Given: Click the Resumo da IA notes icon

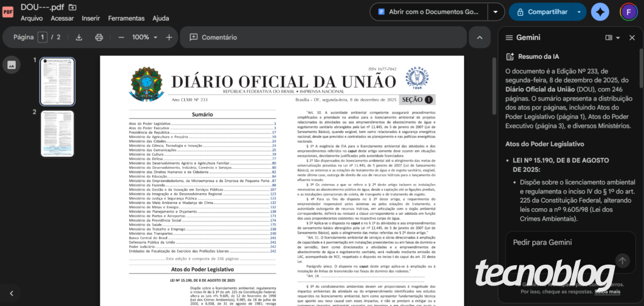Looking at the screenshot, I should click(x=510, y=56).
